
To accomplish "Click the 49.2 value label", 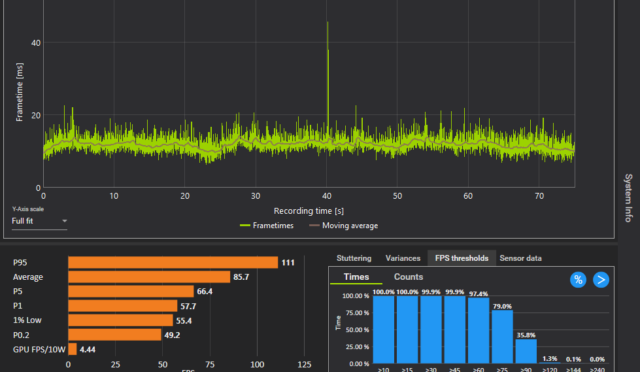I will click(172, 335).
